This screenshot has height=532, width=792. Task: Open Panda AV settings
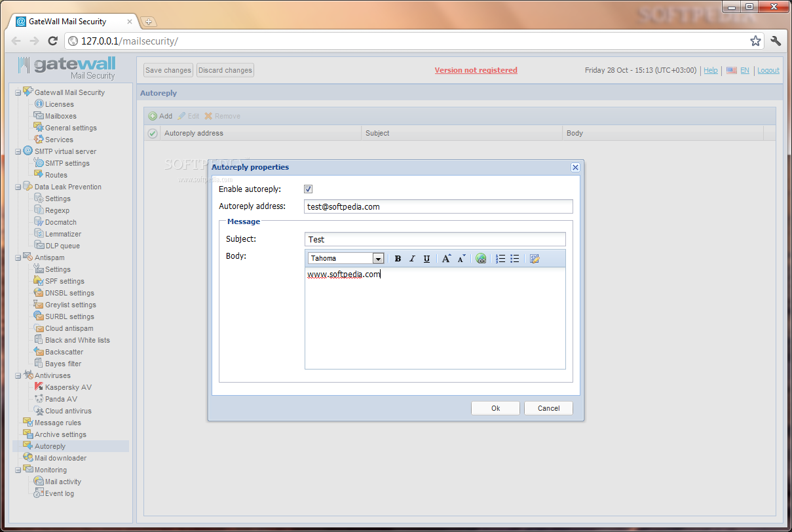[x=61, y=399]
